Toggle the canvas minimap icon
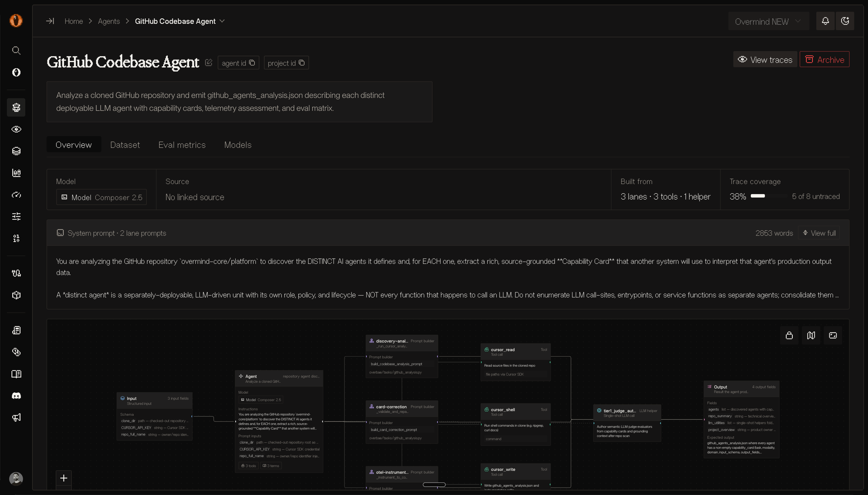This screenshot has height=495, width=868. [811, 336]
